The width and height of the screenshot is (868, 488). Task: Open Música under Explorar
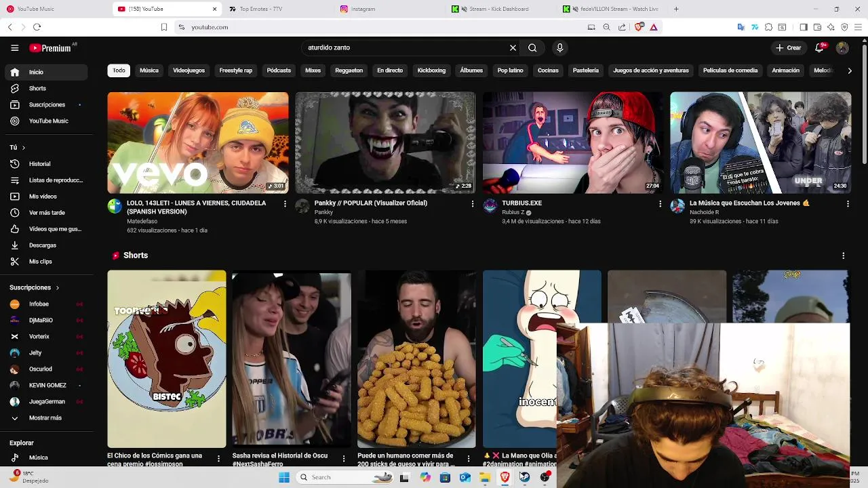click(x=46, y=457)
